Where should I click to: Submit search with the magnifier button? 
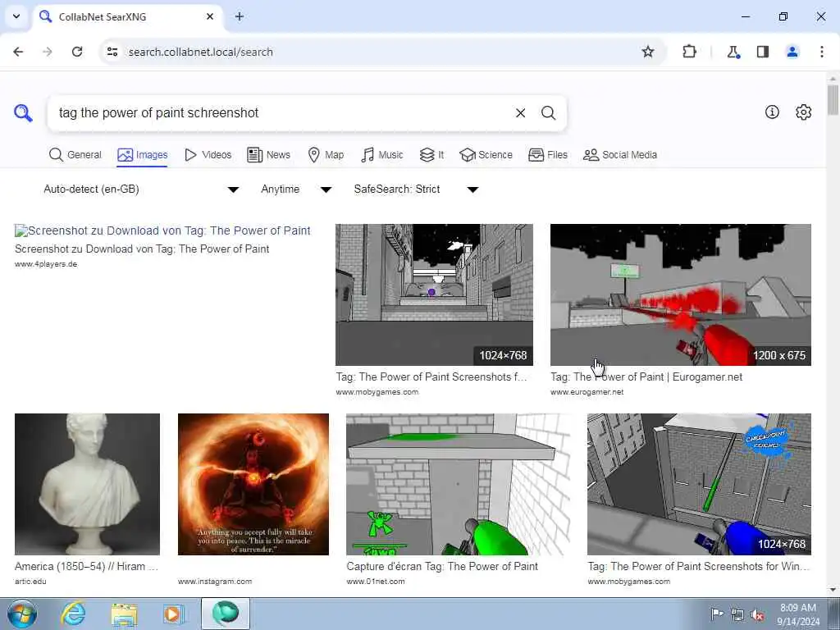coord(548,113)
